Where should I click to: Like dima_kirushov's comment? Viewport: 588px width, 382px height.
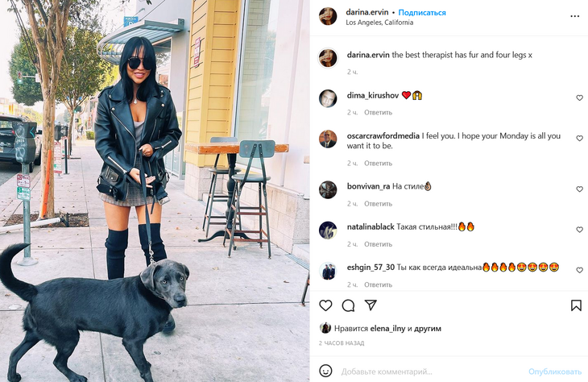pos(579,98)
